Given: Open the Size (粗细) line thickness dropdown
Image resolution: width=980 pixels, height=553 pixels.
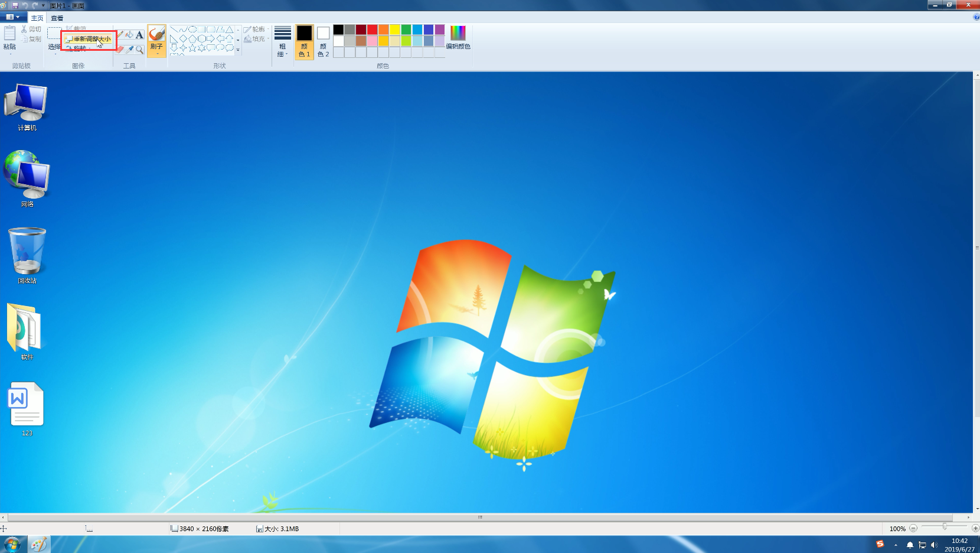Looking at the screenshot, I should click(282, 41).
